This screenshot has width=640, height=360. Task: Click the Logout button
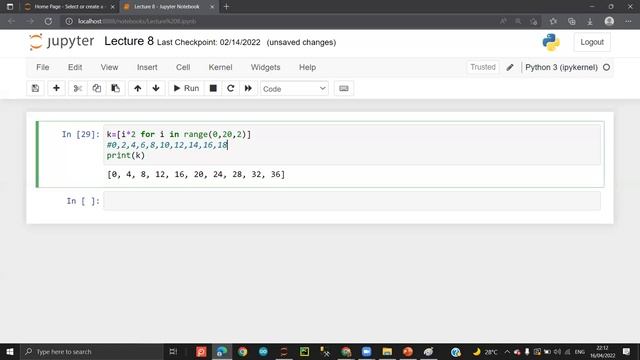point(592,42)
